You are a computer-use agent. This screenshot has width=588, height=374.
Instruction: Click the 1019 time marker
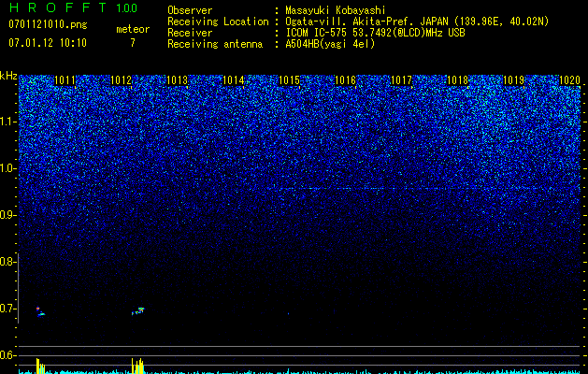click(x=513, y=80)
